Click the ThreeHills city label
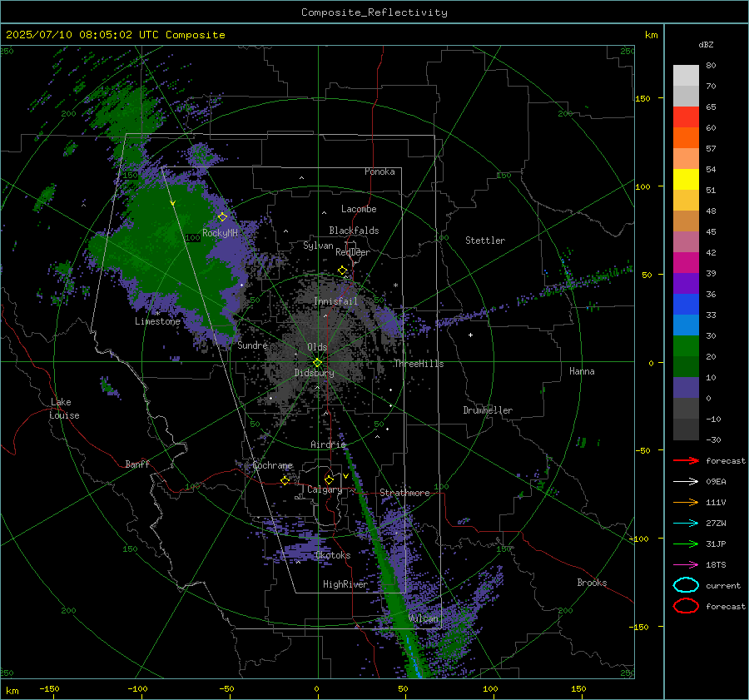This screenshot has width=749, height=700. [419, 364]
